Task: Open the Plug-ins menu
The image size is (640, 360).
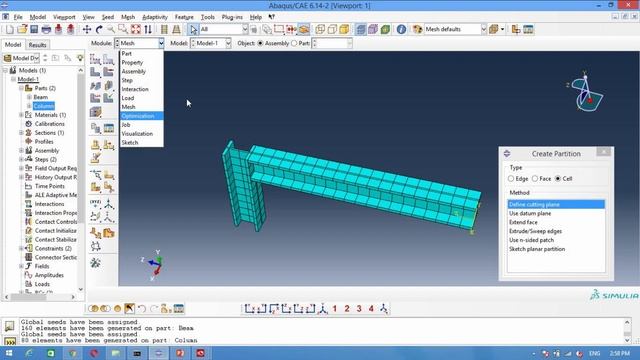Action: tap(232, 17)
